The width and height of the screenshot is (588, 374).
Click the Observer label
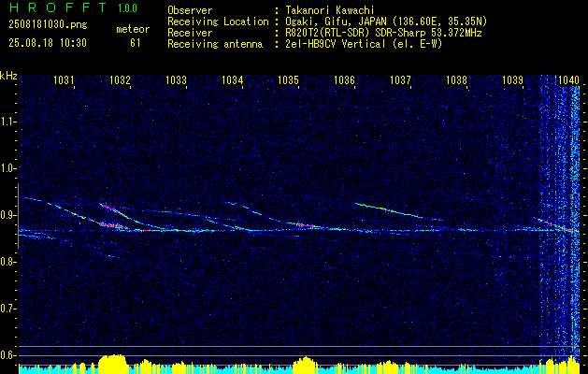(190, 10)
